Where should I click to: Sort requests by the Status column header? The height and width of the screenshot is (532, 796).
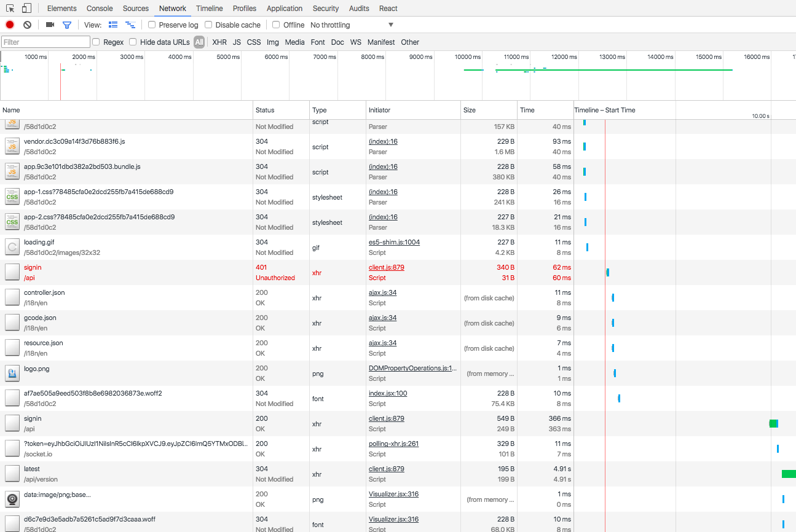point(265,110)
